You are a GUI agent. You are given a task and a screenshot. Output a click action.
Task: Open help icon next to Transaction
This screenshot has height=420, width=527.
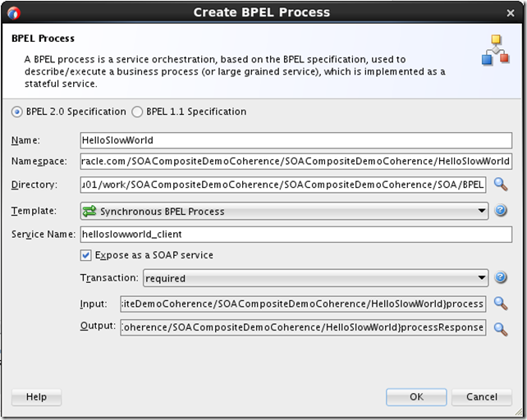point(501,278)
